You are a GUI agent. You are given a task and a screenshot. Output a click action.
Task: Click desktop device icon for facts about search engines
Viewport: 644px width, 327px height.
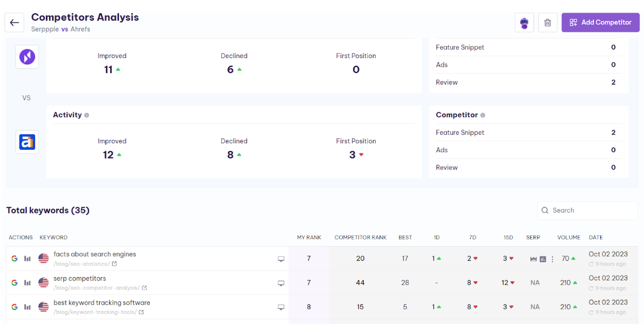point(281,259)
